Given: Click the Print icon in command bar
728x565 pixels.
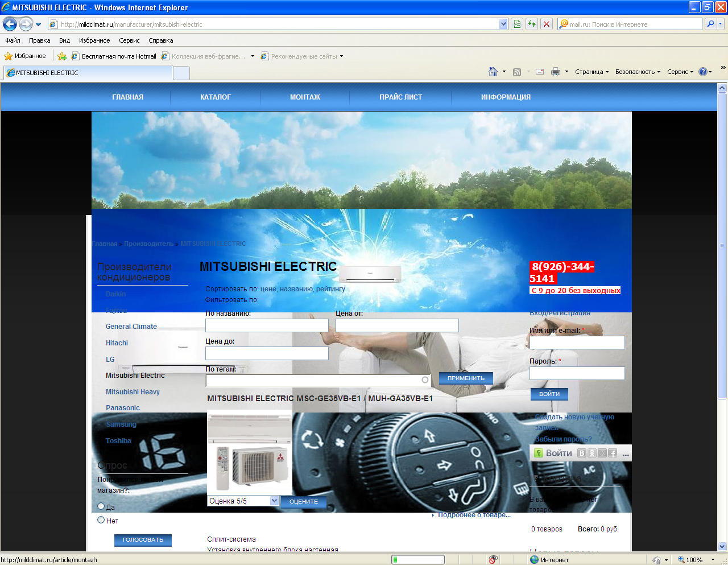Looking at the screenshot, I should click(556, 72).
